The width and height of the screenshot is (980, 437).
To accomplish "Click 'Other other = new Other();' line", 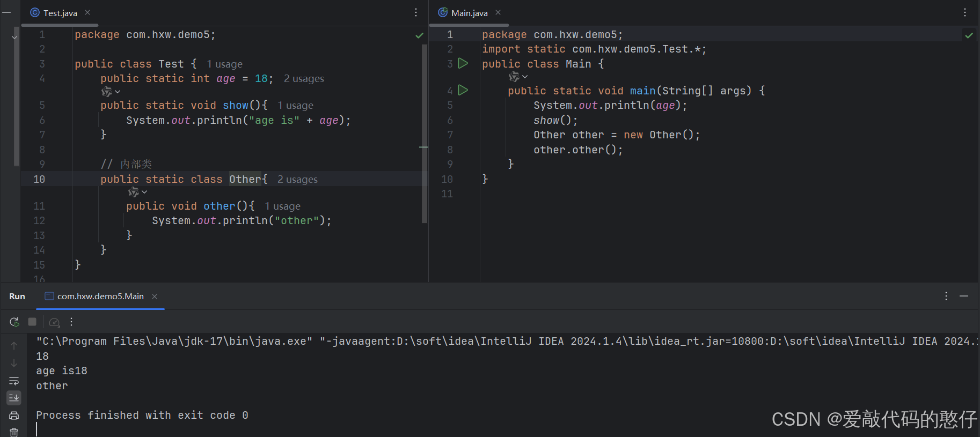I will (617, 135).
